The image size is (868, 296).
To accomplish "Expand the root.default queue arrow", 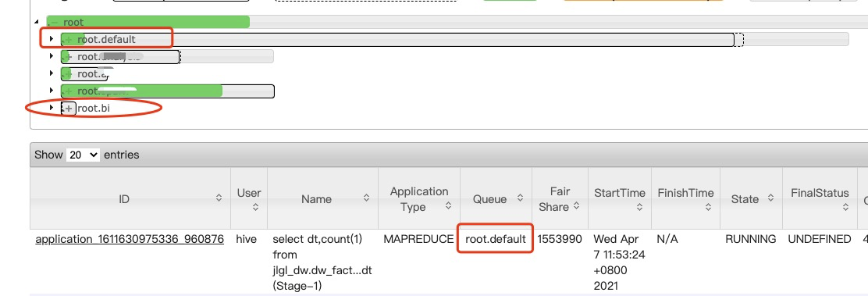I will pyautogui.click(x=52, y=39).
